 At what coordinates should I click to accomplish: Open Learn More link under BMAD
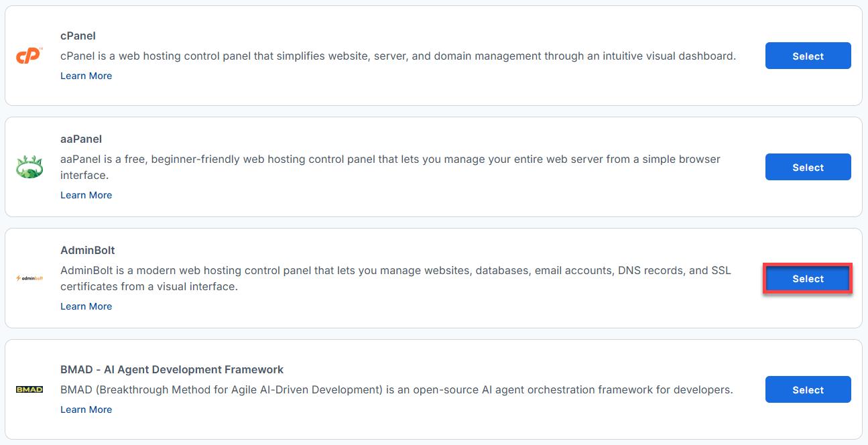[x=86, y=409]
